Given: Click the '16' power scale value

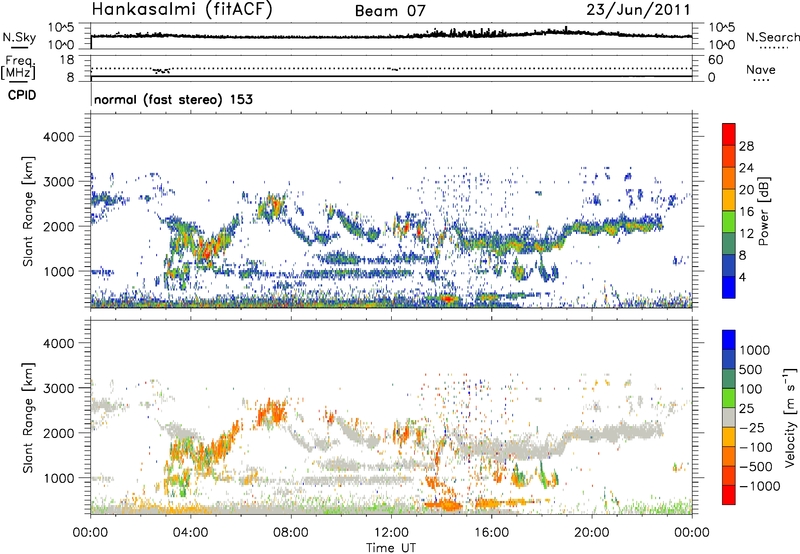Looking at the screenshot, I should [746, 212].
